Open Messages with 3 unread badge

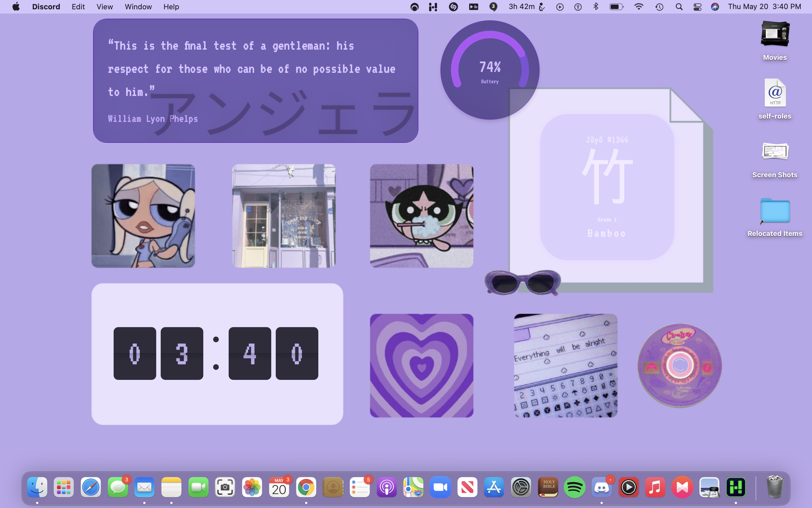pyautogui.click(x=118, y=487)
